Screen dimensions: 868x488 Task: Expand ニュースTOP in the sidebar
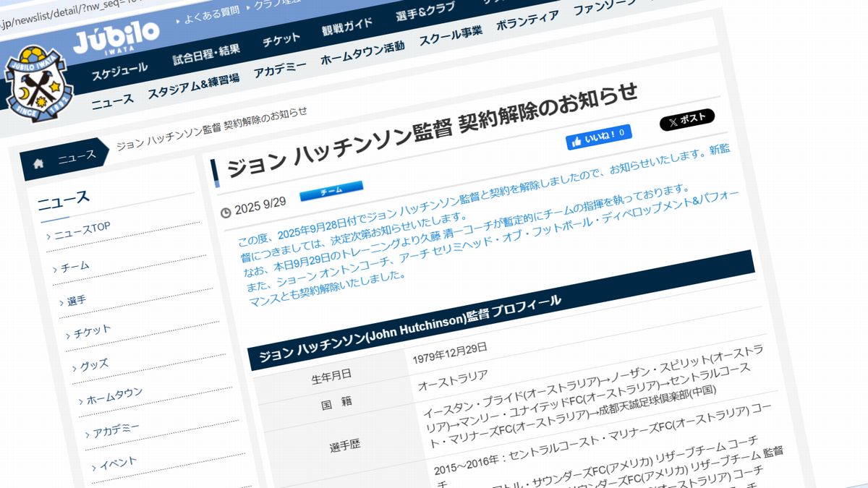(x=82, y=230)
